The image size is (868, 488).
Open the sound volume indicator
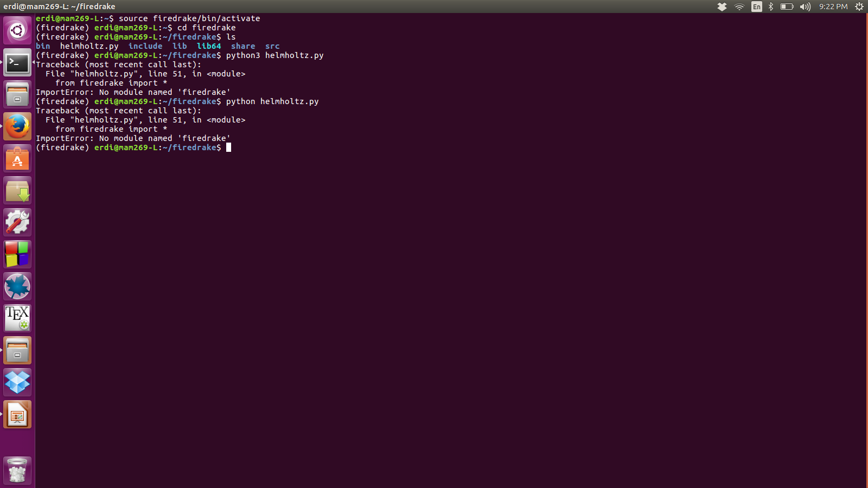pos(805,7)
